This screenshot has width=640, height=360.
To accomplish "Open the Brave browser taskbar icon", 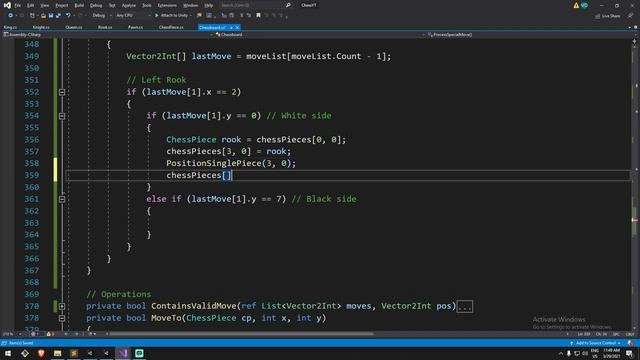I will 41,353.
